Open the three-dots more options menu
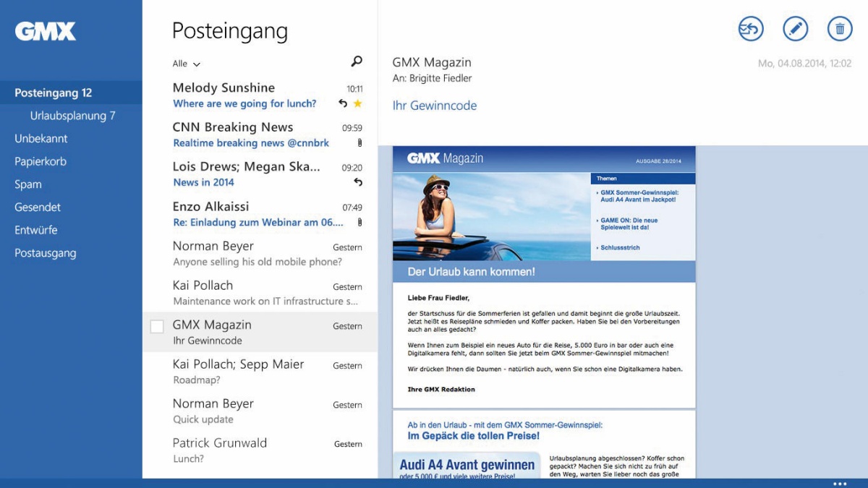 pyautogui.click(x=840, y=484)
